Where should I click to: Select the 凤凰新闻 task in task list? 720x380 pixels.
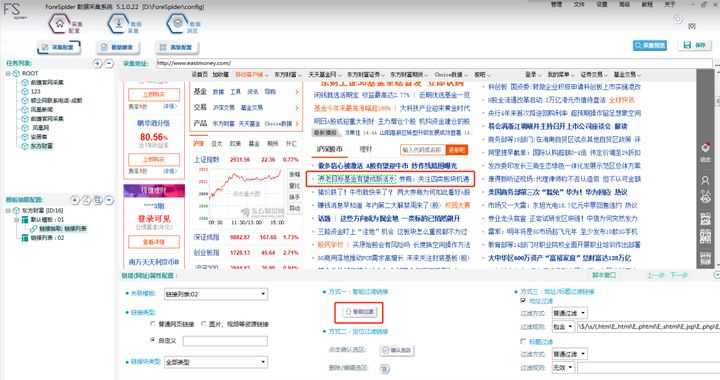[x=42, y=110]
